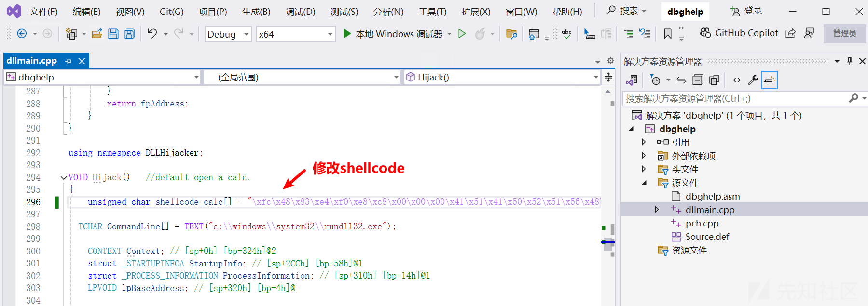Image resolution: width=868 pixels, height=306 pixels.
Task: Undo the last edit with the Undo icon
Action: [x=152, y=34]
